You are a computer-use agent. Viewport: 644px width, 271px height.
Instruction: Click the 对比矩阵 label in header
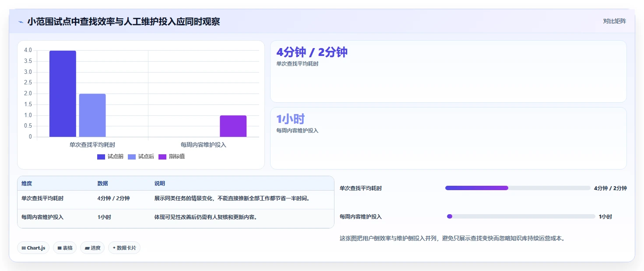click(615, 21)
